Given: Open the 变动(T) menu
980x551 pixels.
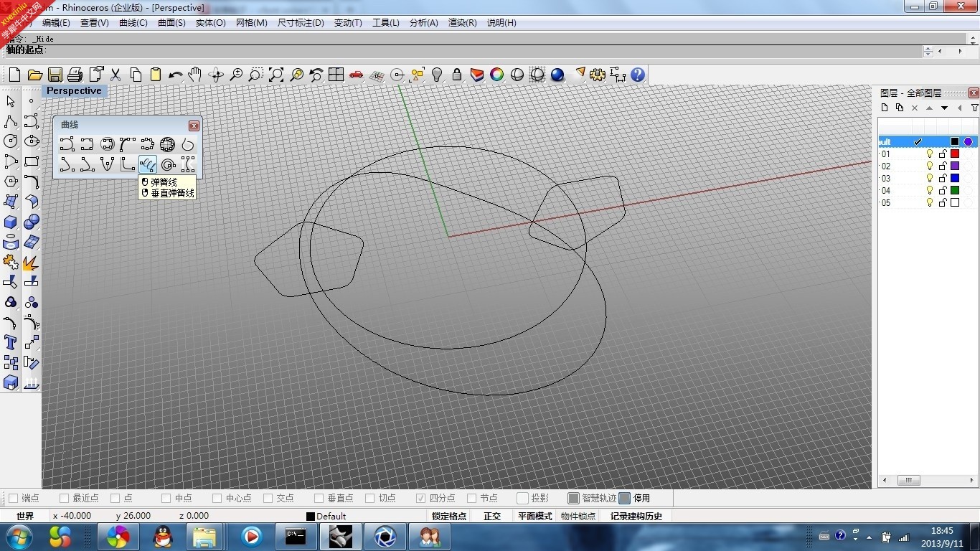Looking at the screenshot, I should coord(348,22).
